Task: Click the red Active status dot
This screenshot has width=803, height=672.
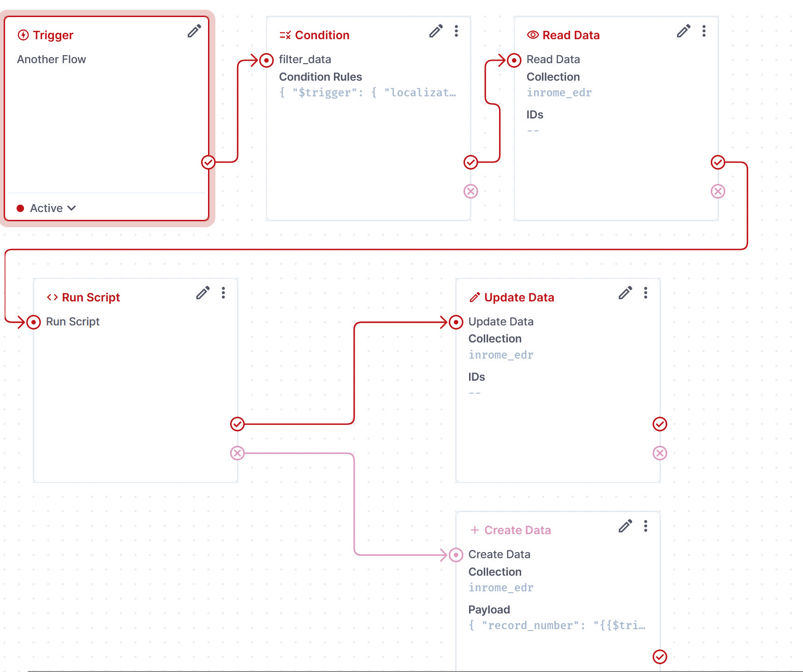Action: (20, 208)
